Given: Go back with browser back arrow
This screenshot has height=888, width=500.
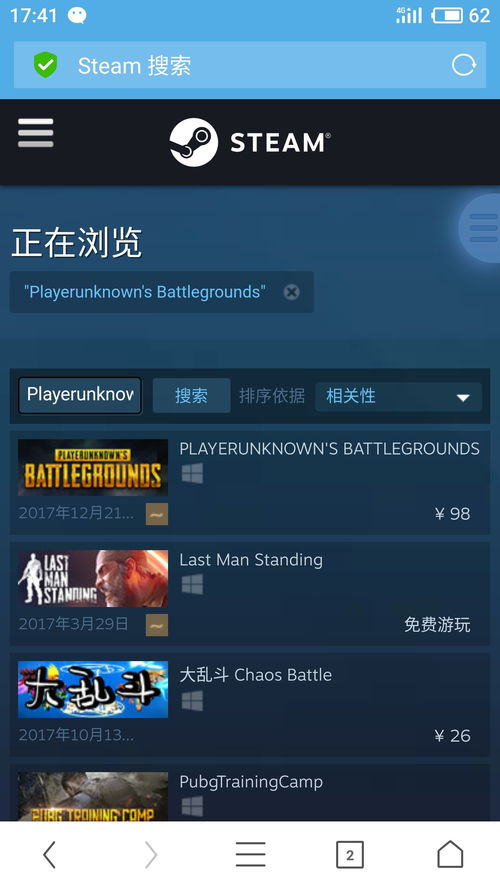Looking at the screenshot, I should tap(50, 854).
